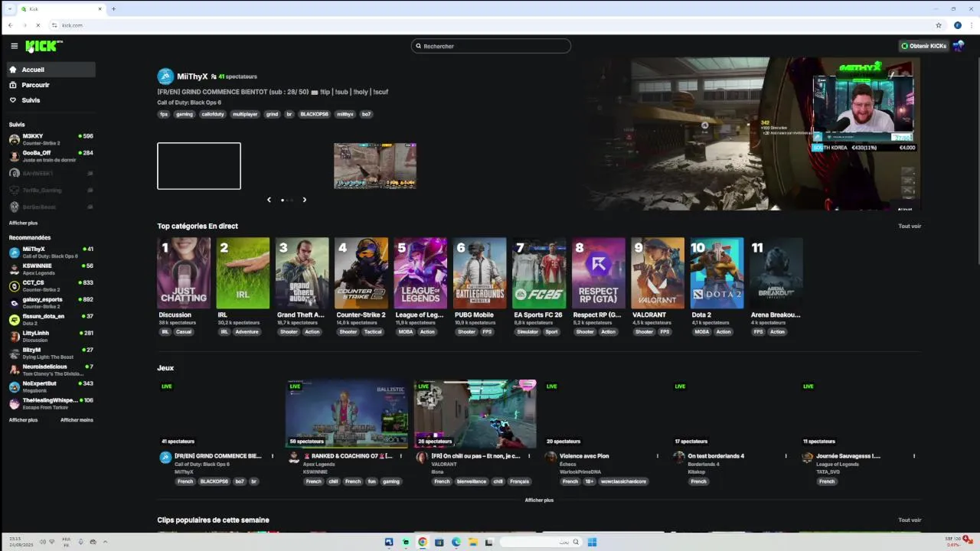Open CCT_CS avatar in recommended list
980x551 pixels.
coord(14,286)
